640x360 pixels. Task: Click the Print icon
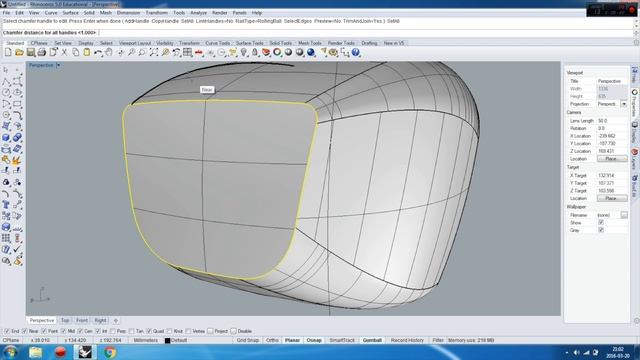point(42,52)
